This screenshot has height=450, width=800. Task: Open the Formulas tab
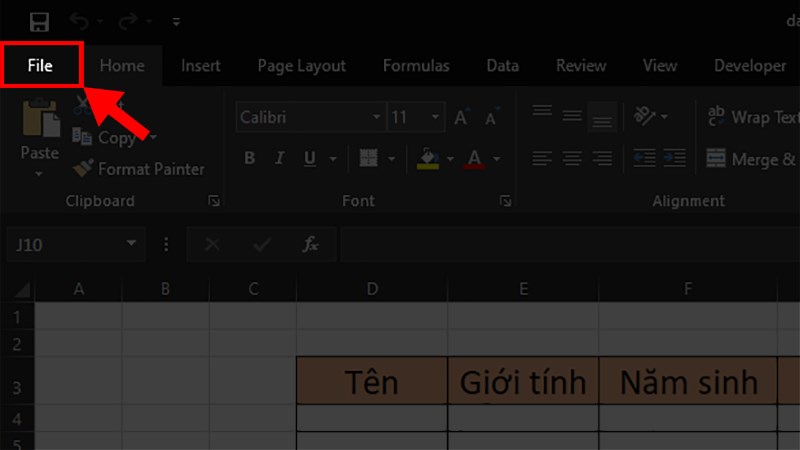point(416,65)
